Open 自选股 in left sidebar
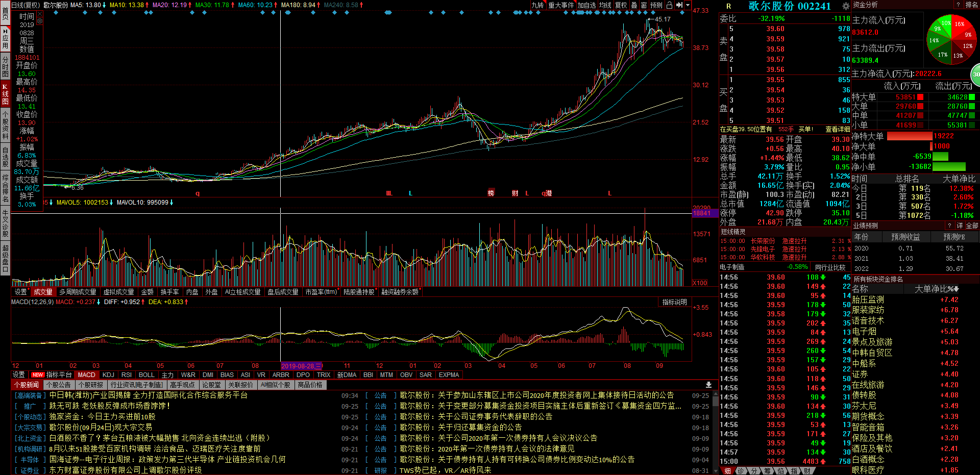Screen dimensions: 980x475 pos(5,157)
